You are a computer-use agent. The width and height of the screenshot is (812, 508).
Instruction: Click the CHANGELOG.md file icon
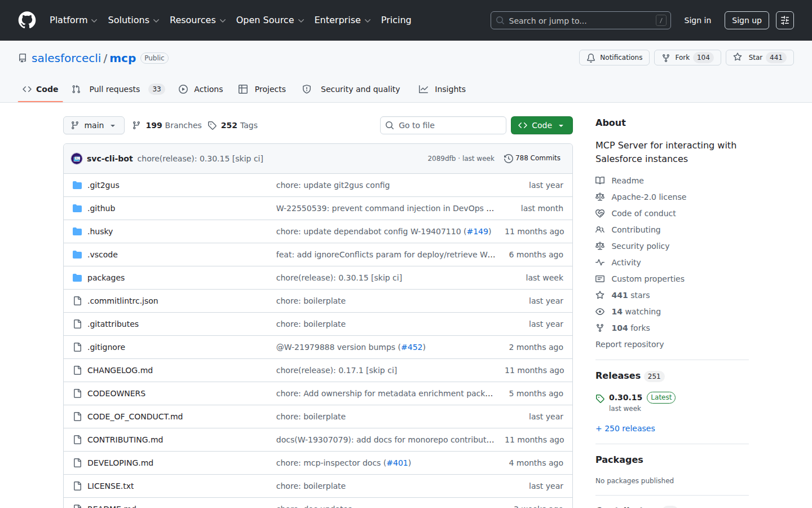click(77, 370)
